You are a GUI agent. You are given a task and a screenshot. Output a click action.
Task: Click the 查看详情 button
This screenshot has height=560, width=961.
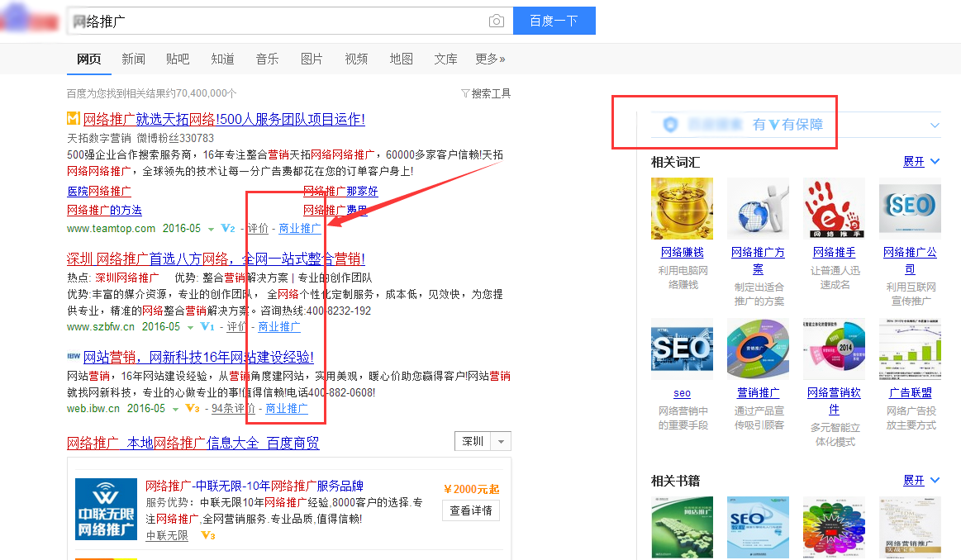tap(471, 510)
